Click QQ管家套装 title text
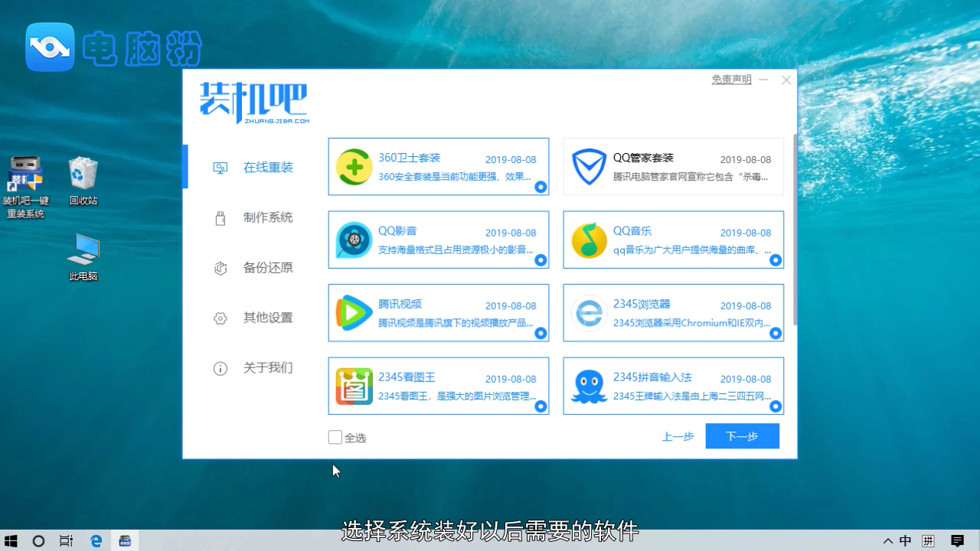The image size is (980, 551). [x=643, y=158]
